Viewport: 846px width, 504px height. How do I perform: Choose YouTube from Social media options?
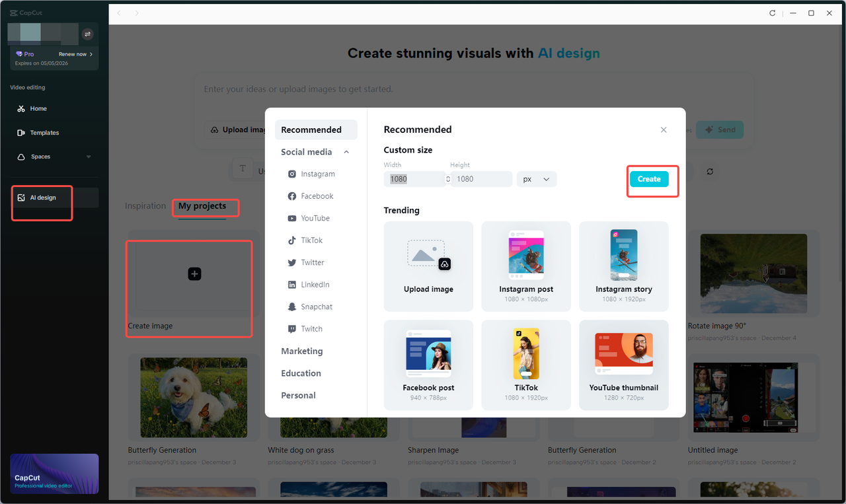(317, 218)
